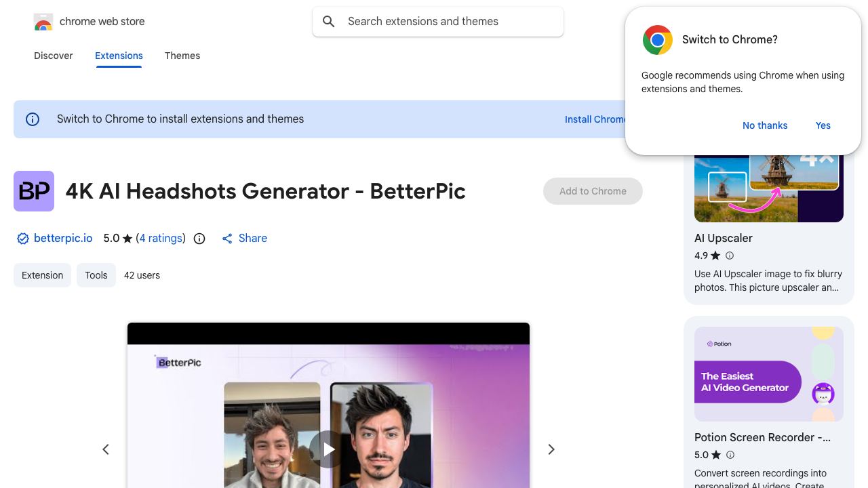Viewport: 868px width, 488px height.
Task: Click the search magnifier icon
Action: pos(329,22)
